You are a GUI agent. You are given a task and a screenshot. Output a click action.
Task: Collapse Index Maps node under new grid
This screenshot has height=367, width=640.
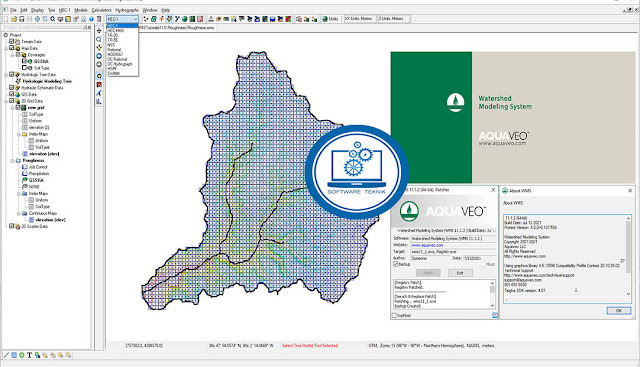(x=19, y=134)
